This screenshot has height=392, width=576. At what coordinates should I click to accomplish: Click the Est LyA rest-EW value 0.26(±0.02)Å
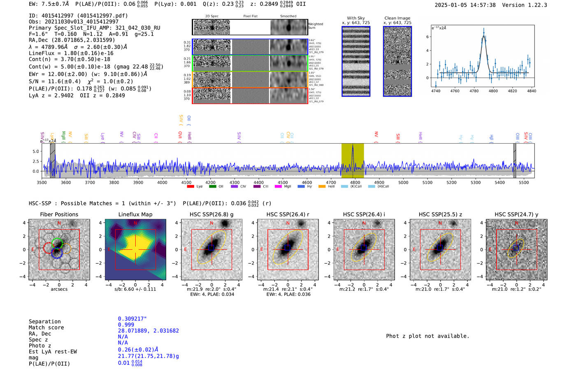point(138,350)
